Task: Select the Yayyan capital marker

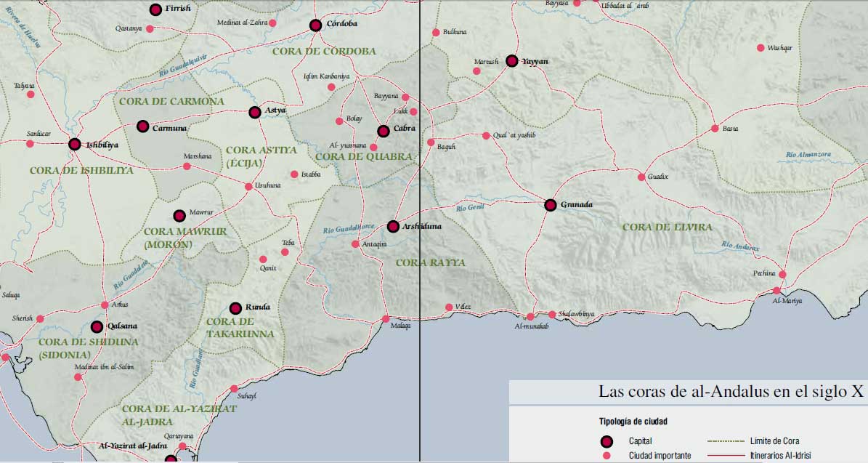Action: click(511, 61)
